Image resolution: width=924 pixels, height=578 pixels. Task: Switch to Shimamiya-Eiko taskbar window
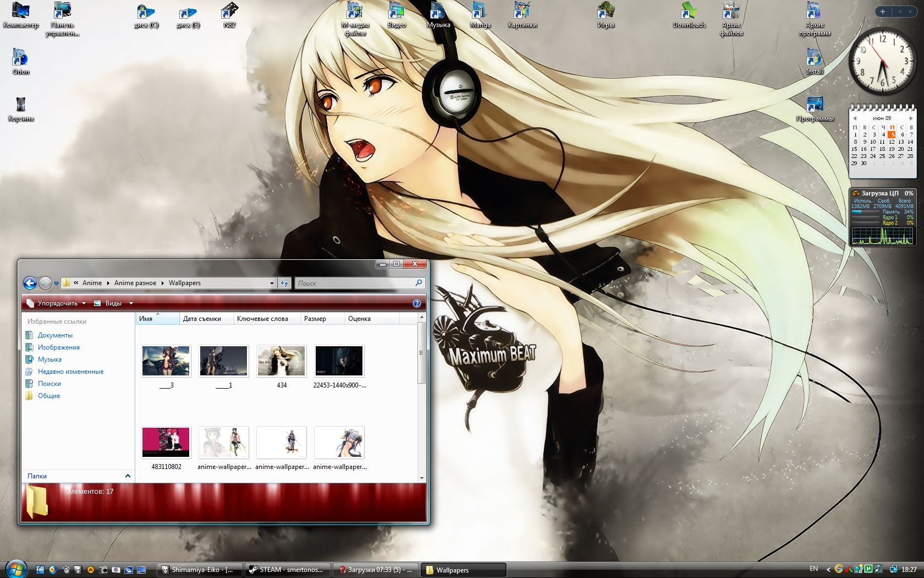pos(201,570)
